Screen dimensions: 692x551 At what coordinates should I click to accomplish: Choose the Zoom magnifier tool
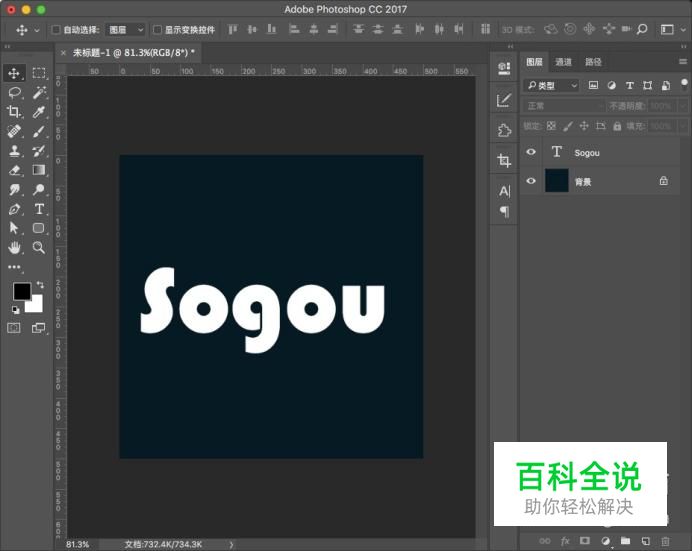pyautogui.click(x=39, y=247)
